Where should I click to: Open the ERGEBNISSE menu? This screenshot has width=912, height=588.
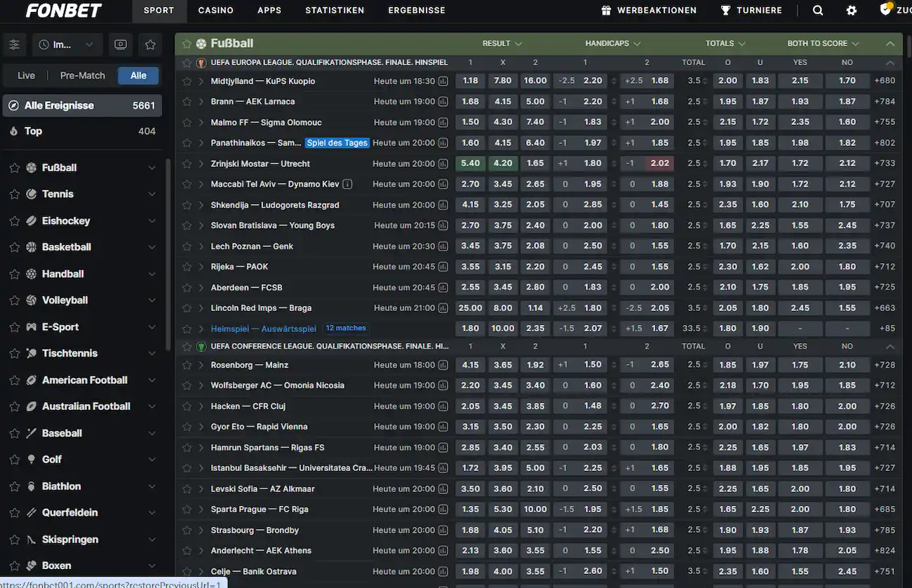click(x=417, y=11)
